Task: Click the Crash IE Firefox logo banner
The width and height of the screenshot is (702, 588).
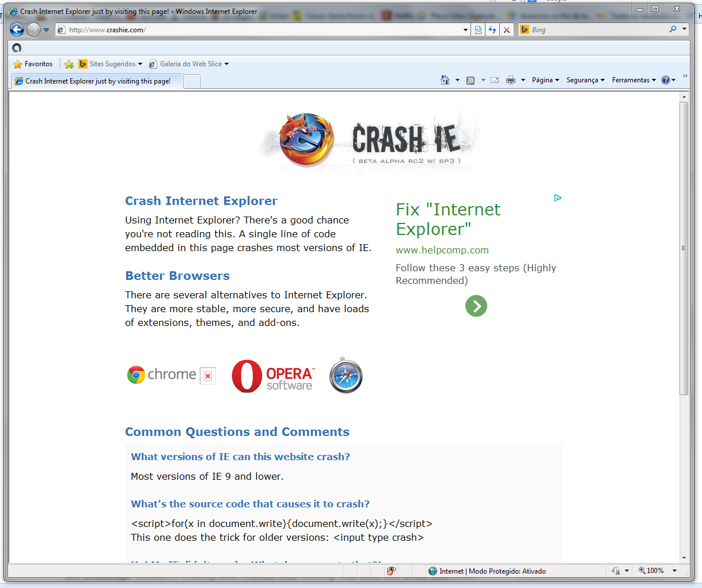Action: [x=373, y=141]
